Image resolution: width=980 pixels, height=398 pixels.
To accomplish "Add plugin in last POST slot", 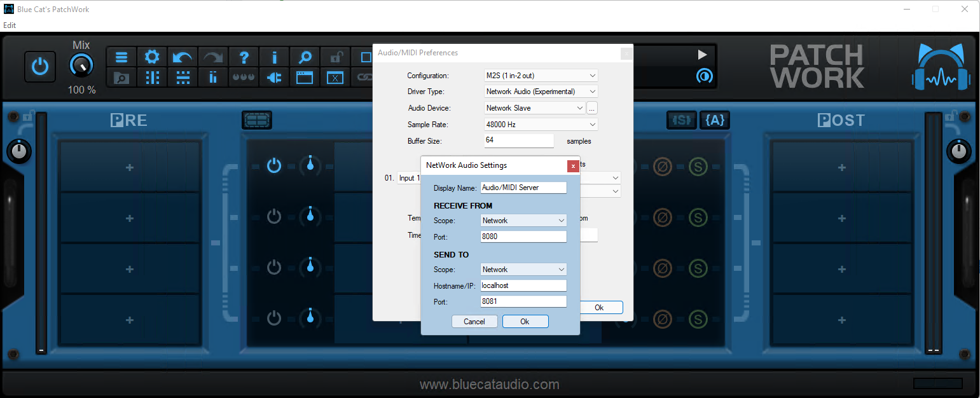I will tap(841, 320).
